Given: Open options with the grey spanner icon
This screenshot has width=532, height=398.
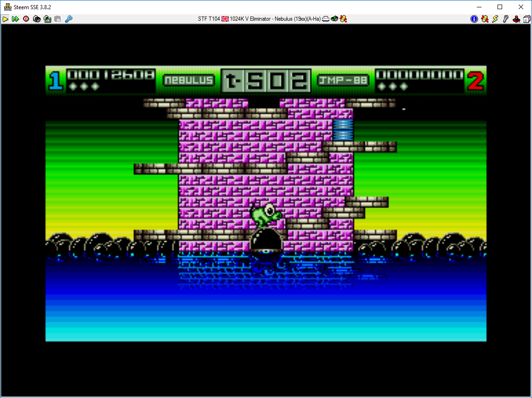Looking at the screenshot, I should 506,19.
